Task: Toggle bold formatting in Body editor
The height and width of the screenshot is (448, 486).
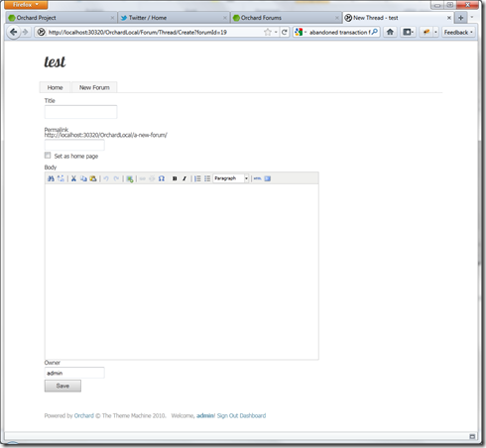Action: pyautogui.click(x=175, y=178)
